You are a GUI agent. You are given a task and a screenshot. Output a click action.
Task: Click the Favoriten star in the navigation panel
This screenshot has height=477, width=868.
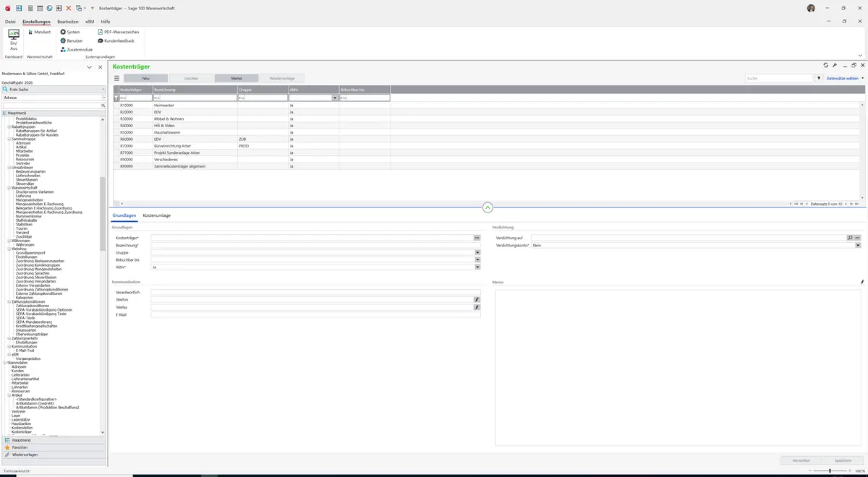(x=8, y=447)
